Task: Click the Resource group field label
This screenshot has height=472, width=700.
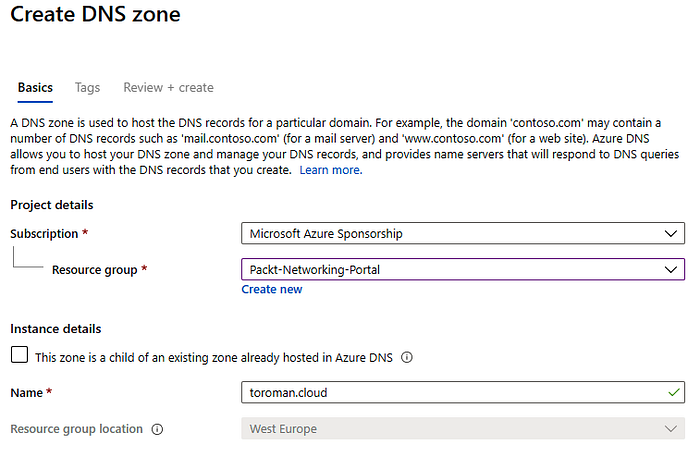Action: (95, 270)
